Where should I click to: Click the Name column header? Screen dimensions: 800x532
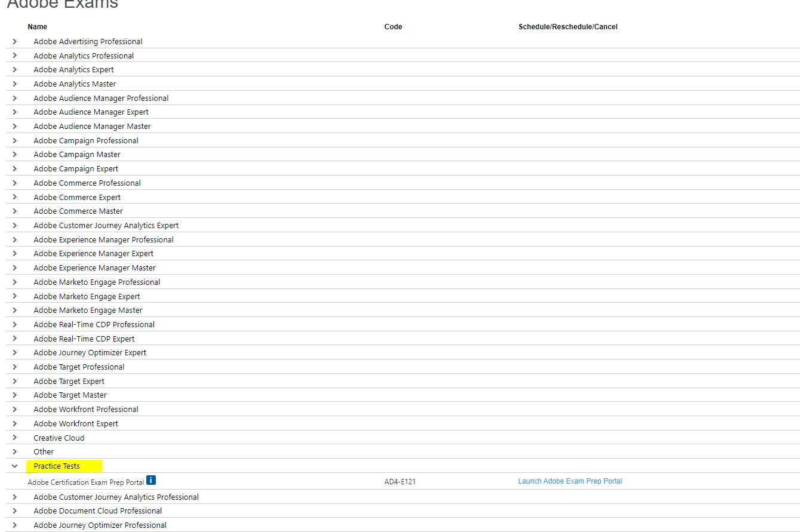(38, 27)
